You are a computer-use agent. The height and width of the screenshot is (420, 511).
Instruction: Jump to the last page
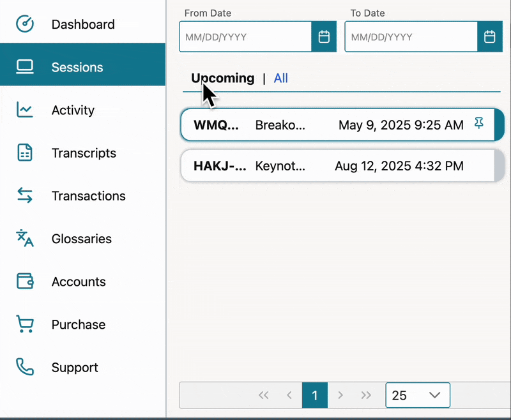click(366, 395)
